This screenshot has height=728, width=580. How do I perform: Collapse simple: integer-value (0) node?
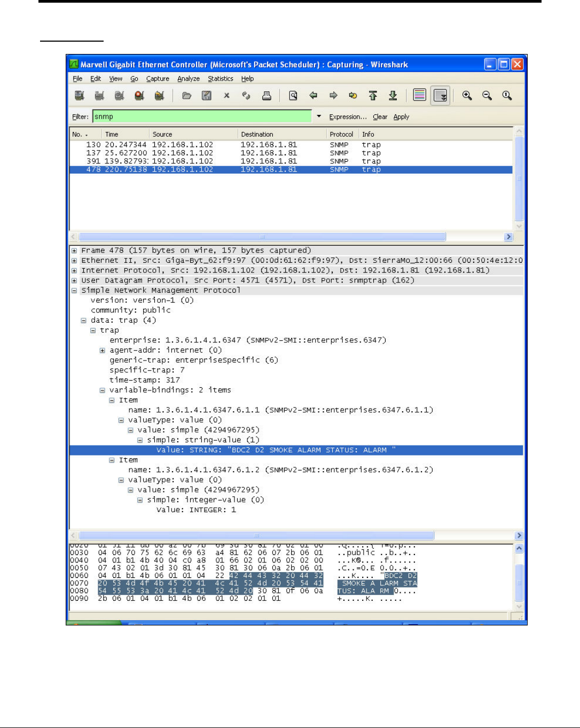click(140, 500)
